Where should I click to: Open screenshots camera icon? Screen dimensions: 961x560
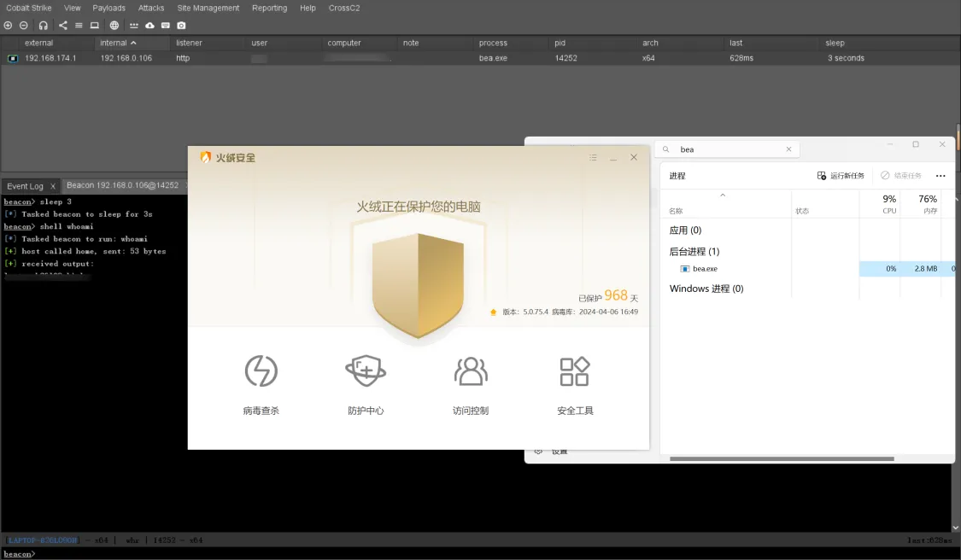coord(181,25)
